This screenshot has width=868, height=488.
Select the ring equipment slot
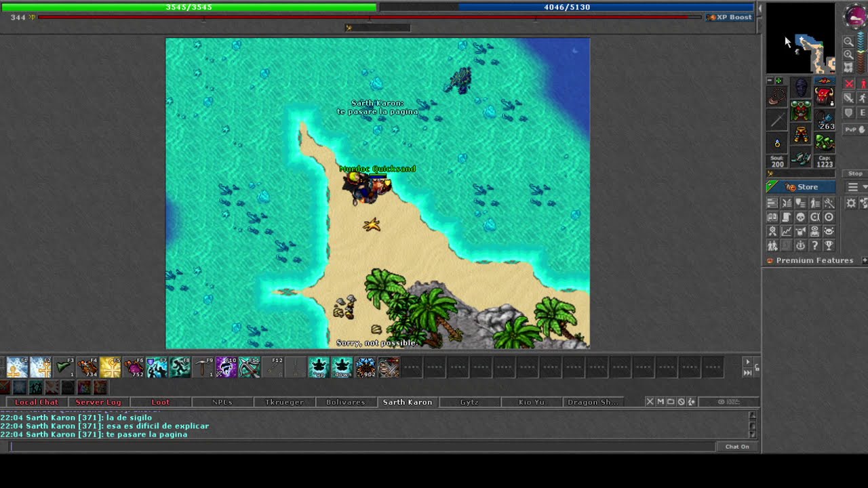point(777,143)
